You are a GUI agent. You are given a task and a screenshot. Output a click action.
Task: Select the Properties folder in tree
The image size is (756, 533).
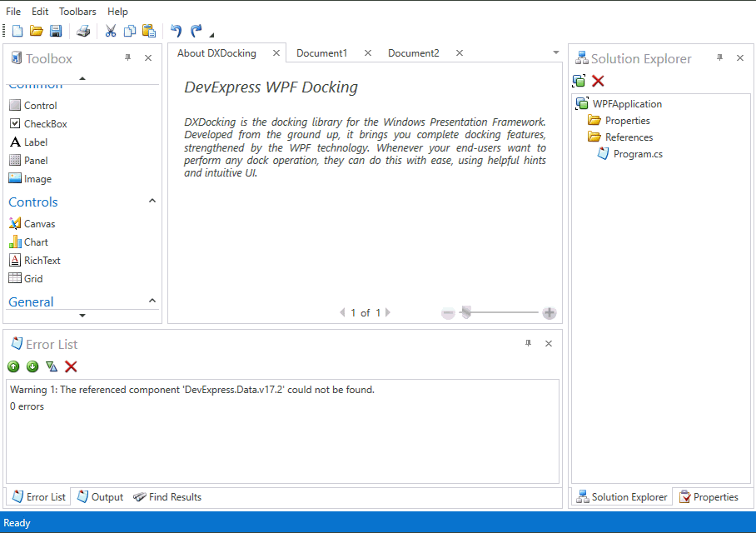coord(619,121)
